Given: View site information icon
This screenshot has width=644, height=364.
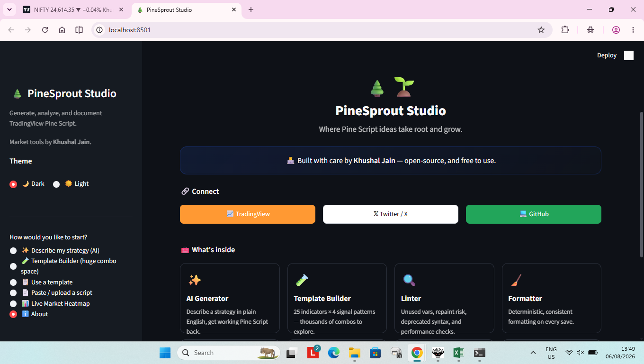Looking at the screenshot, I should (99, 30).
